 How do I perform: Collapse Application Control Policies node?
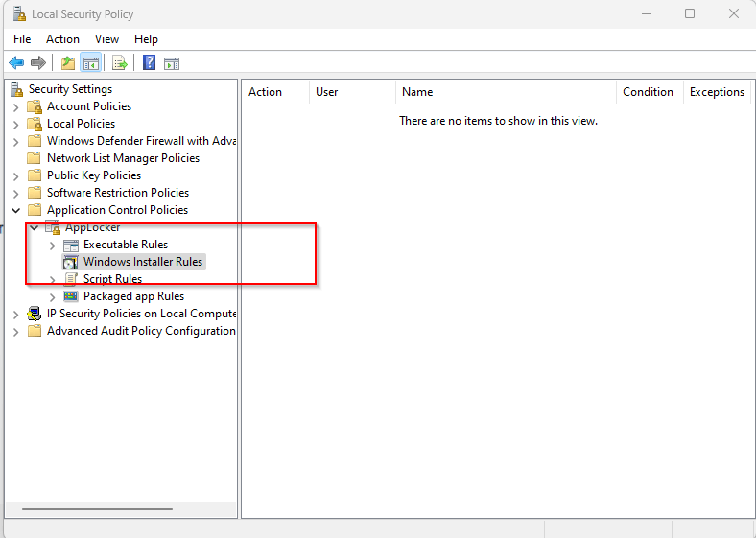coord(16,210)
